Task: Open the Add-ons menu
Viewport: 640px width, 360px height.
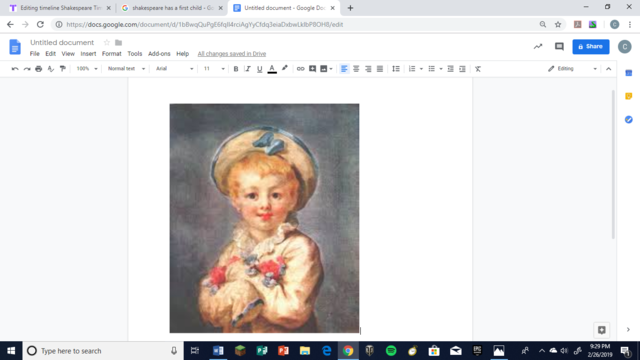Action: click(159, 53)
